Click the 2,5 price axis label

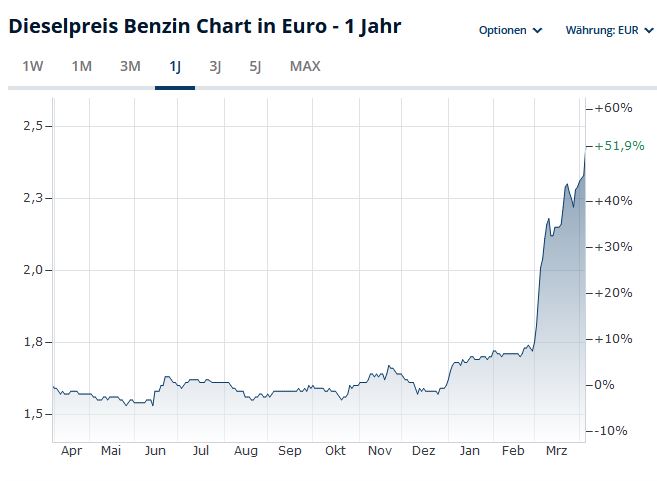[33, 126]
